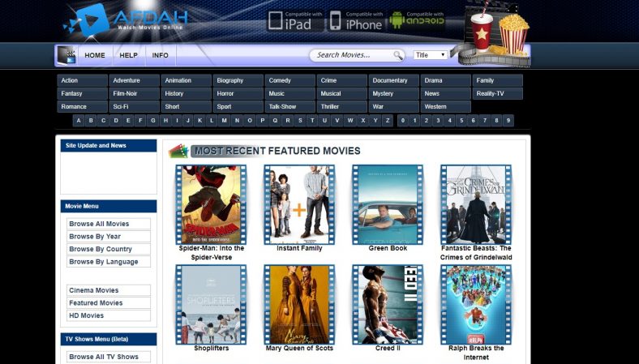Click the Site Update and News header

pos(109,145)
